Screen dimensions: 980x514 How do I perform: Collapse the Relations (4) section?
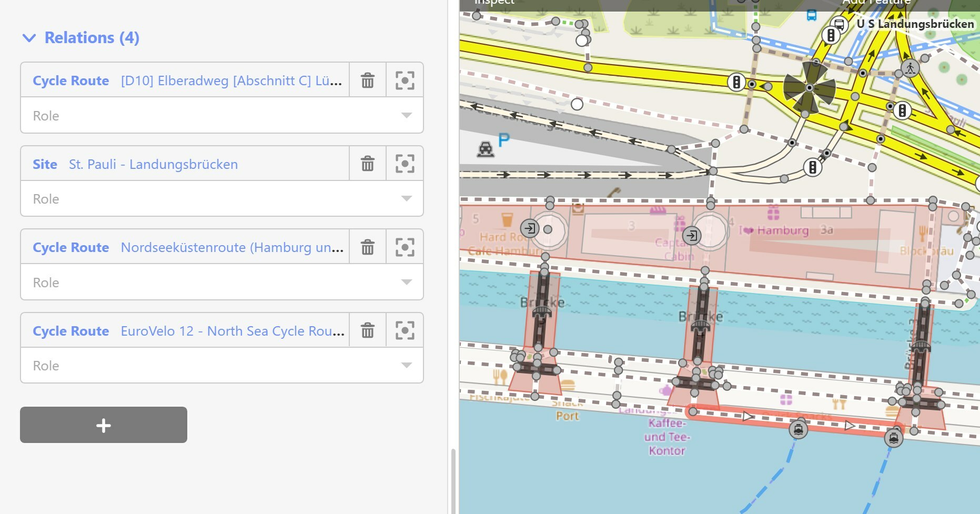[x=29, y=38]
